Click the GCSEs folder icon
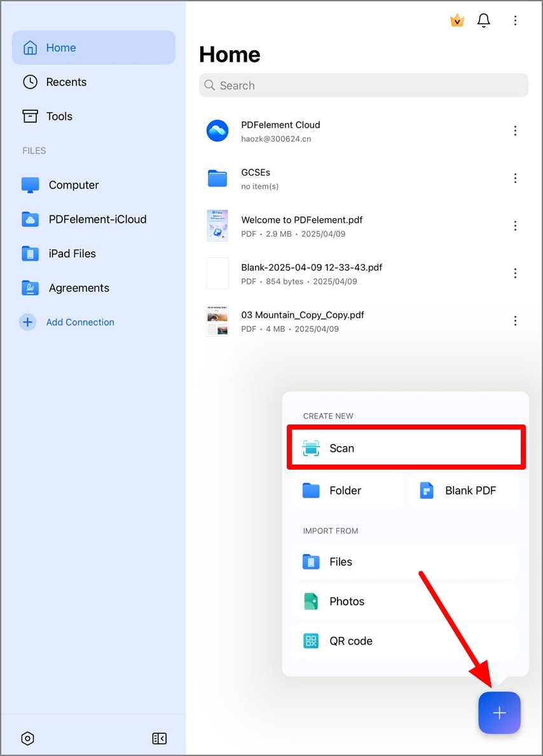 [217, 178]
